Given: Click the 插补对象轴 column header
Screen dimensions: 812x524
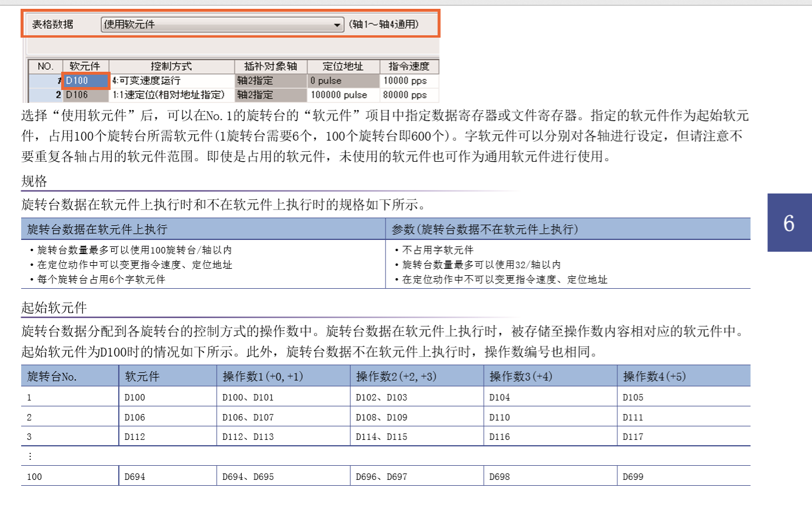Looking at the screenshot, I should [x=271, y=66].
